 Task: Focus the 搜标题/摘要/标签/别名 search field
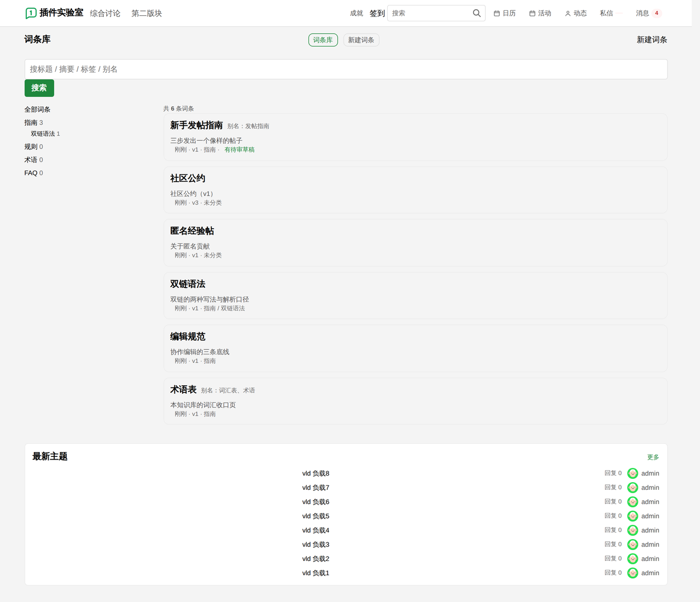346,70
